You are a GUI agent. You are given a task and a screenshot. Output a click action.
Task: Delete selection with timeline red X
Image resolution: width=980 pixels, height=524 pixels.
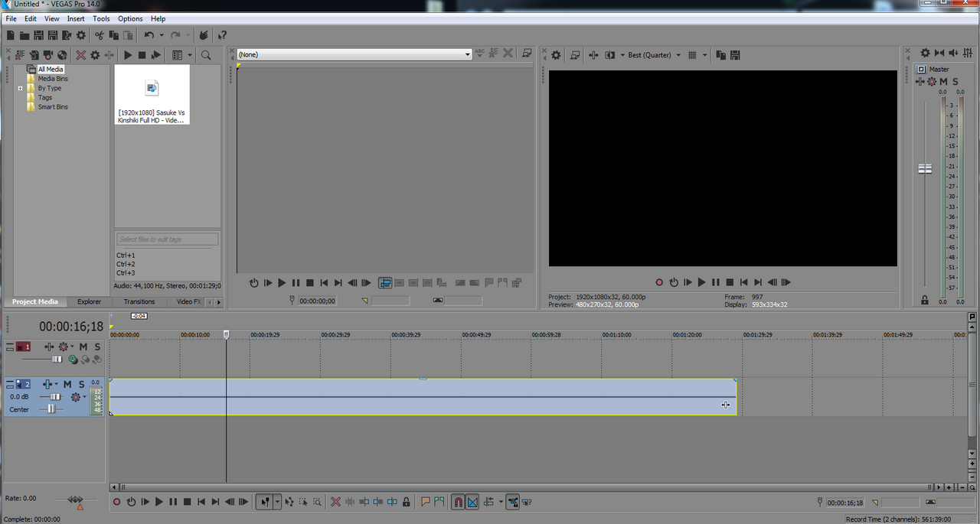(x=335, y=502)
